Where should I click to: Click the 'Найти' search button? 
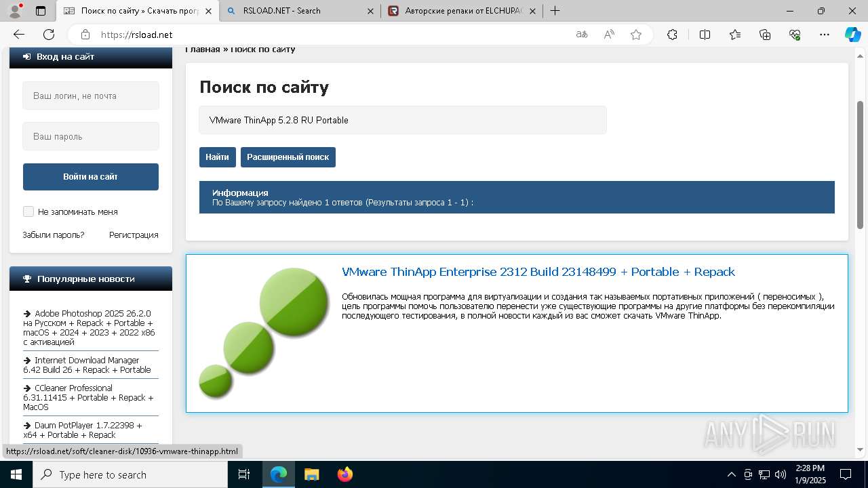pyautogui.click(x=217, y=157)
